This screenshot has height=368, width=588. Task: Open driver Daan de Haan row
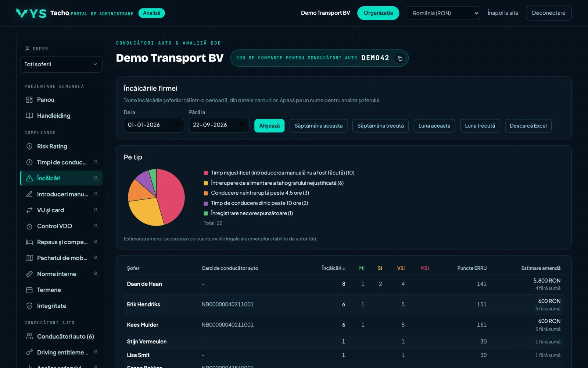click(x=344, y=284)
